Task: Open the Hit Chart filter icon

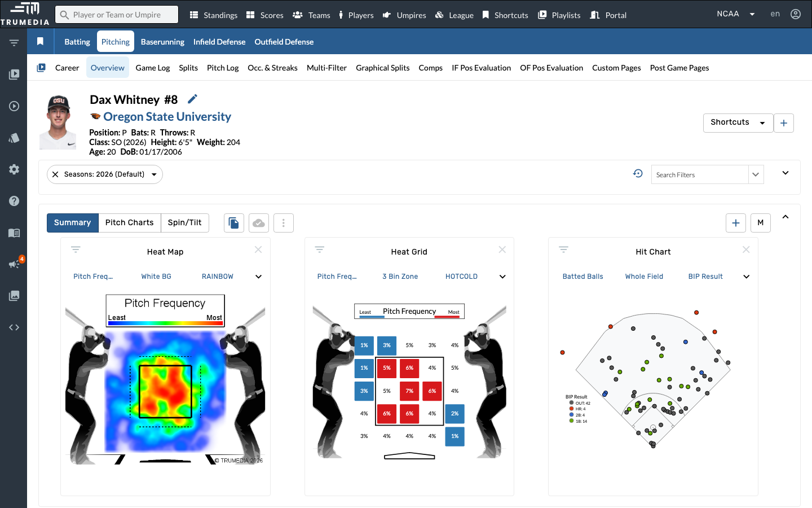Action: pos(563,249)
